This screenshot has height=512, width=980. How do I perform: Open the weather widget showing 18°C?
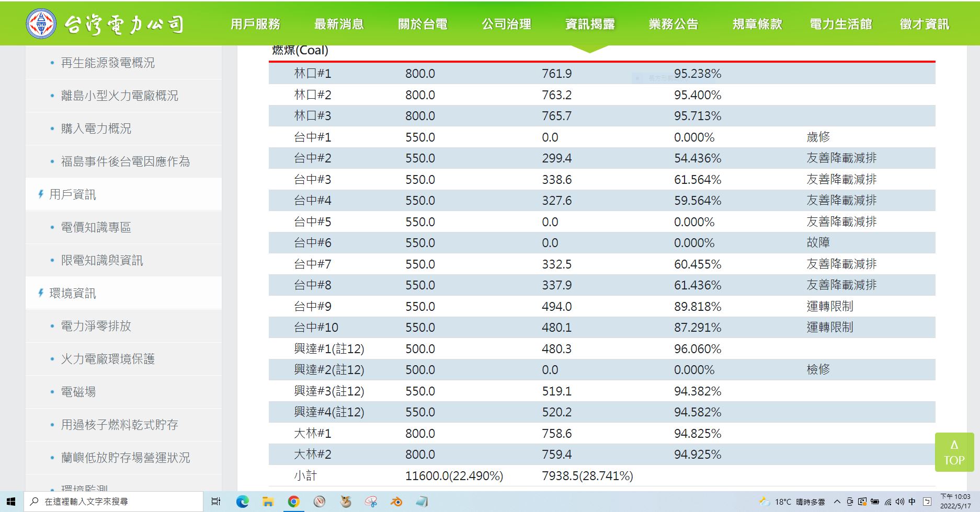click(791, 502)
